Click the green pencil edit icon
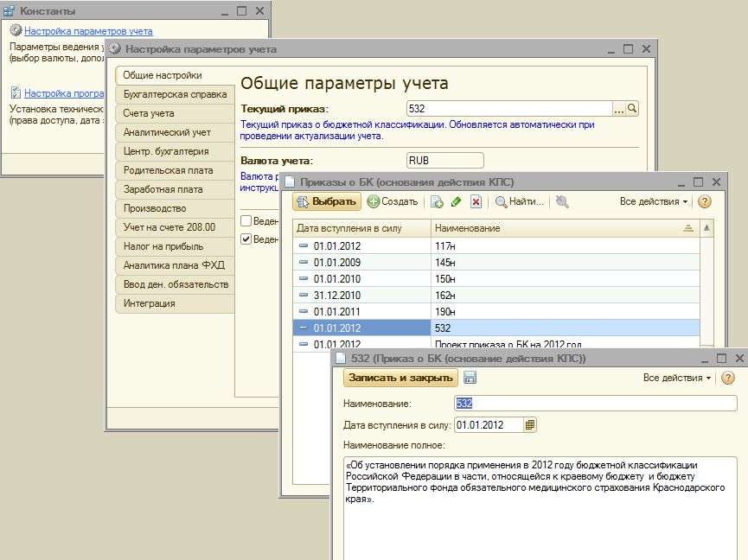This screenshot has width=748, height=560. (x=456, y=201)
